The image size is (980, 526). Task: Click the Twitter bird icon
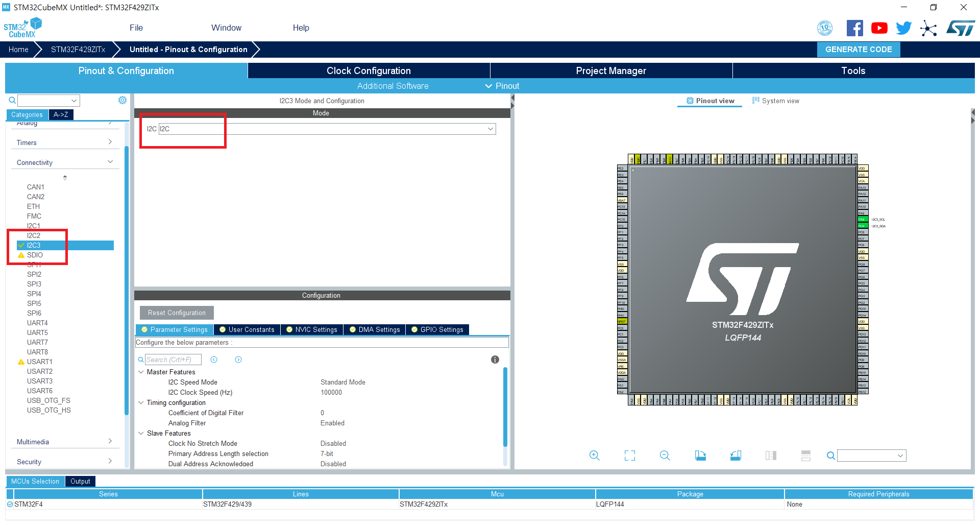click(x=903, y=28)
